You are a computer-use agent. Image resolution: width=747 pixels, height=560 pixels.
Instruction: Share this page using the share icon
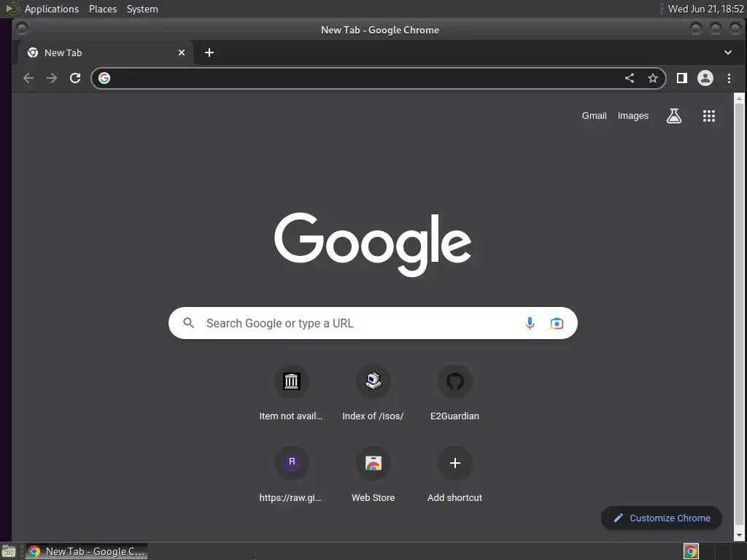tap(630, 78)
